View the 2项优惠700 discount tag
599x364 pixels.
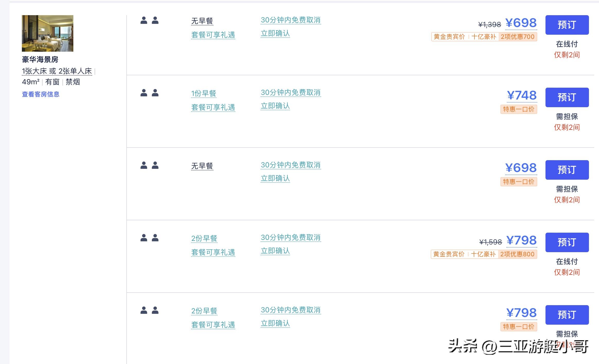coord(517,37)
